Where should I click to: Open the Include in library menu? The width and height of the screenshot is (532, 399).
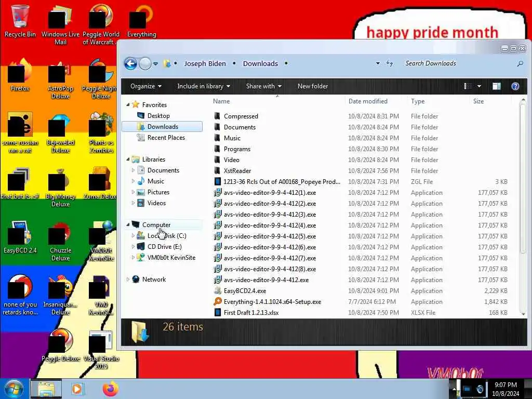204,86
